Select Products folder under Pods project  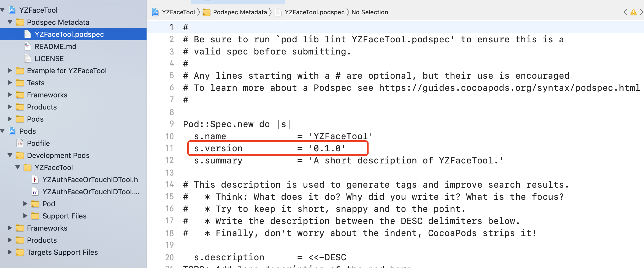[x=42, y=240]
